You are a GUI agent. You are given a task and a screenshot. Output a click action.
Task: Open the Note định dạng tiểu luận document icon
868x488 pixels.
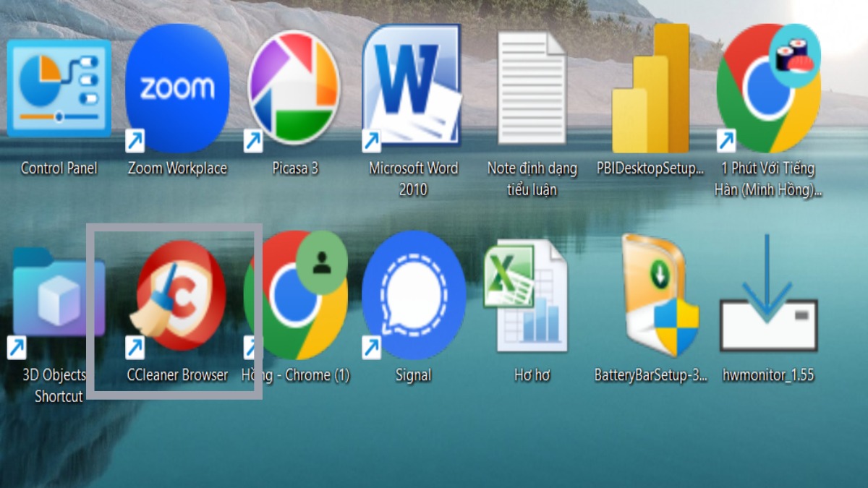coord(532,88)
